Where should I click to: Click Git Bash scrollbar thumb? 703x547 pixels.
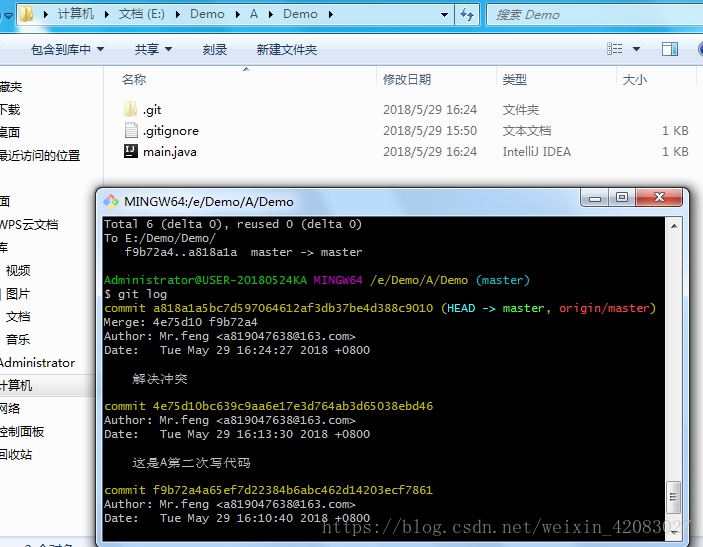[x=673, y=497]
